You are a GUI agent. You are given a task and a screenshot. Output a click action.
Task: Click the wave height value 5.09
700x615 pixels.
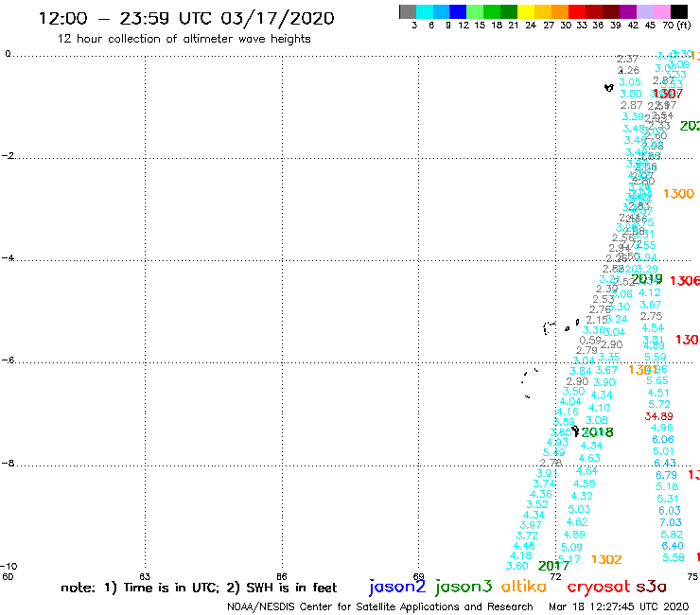point(571,547)
